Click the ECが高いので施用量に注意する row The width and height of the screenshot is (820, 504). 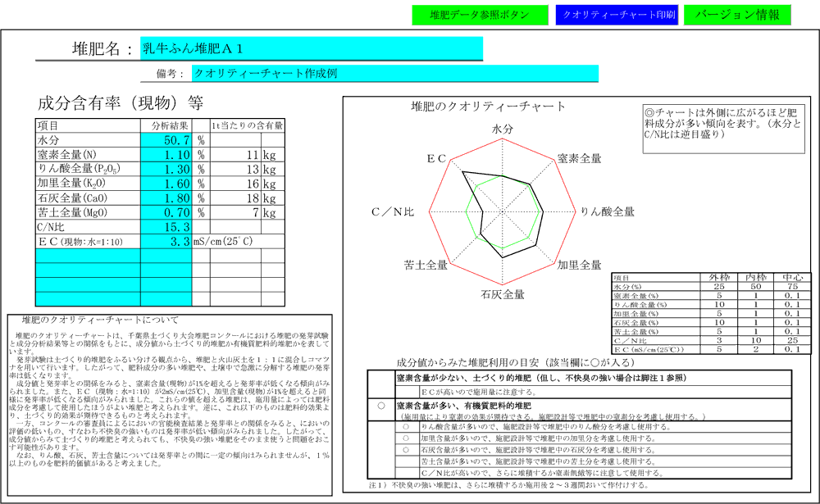tap(606, 392)
